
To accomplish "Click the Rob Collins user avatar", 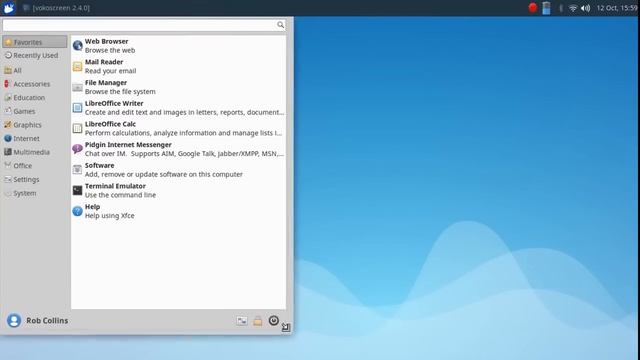I will pos(14,320).
